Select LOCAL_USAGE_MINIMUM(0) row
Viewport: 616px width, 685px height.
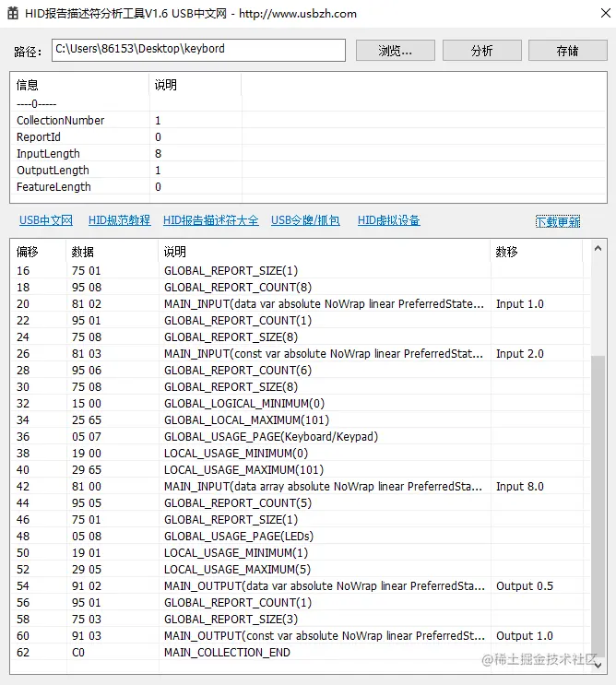click(x=301, y=453)
